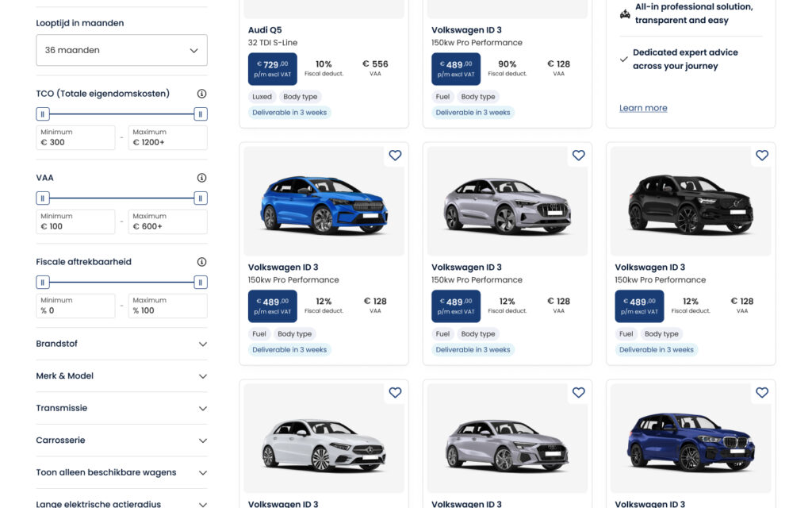
Task: Expand the Carrosserie filter
Action: (x=121, y=441)
